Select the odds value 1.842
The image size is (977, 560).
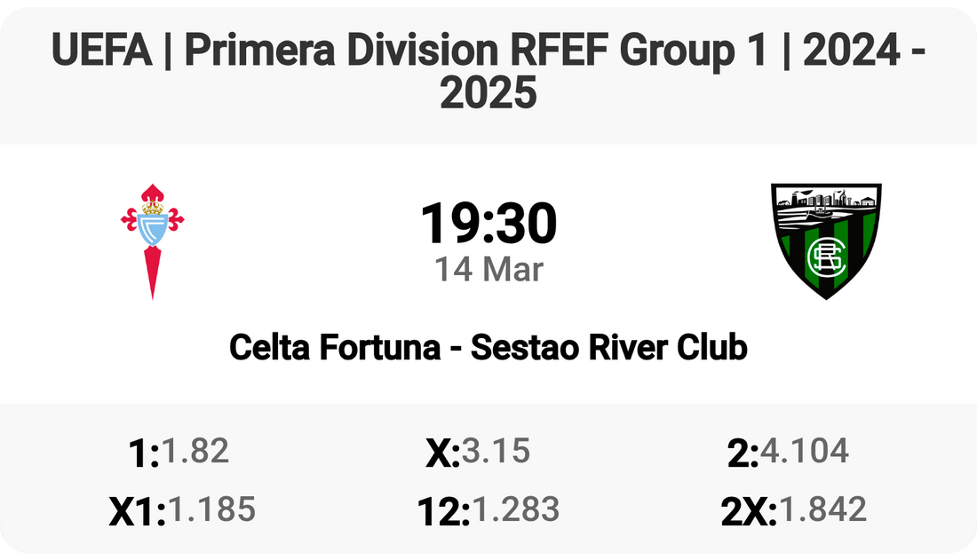[822, 509]
